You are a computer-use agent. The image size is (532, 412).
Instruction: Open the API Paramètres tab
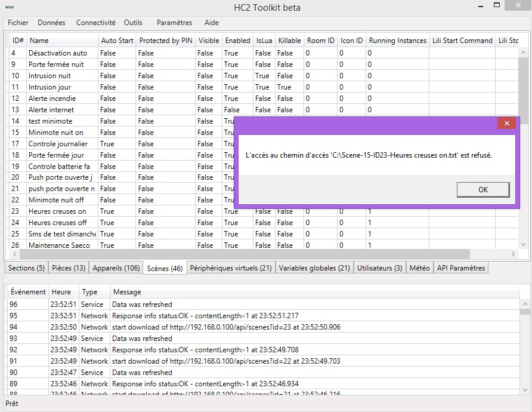(461, 268)
